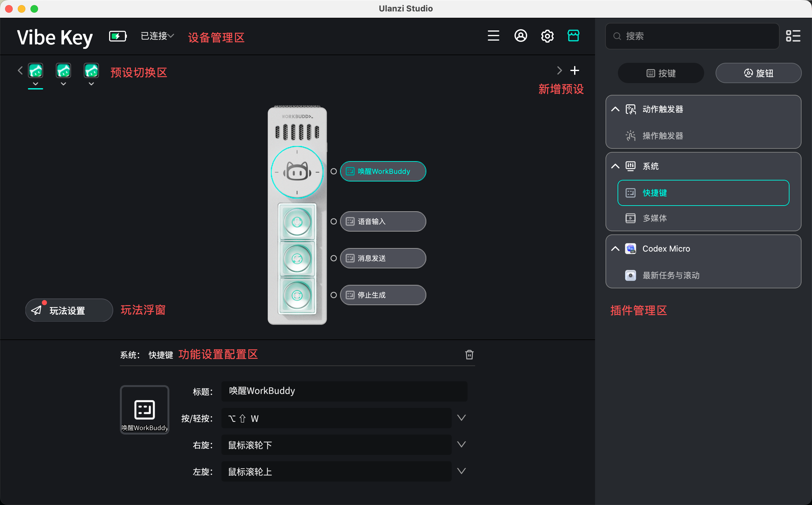Collapse the 动作触发器 group

[615, 109]
